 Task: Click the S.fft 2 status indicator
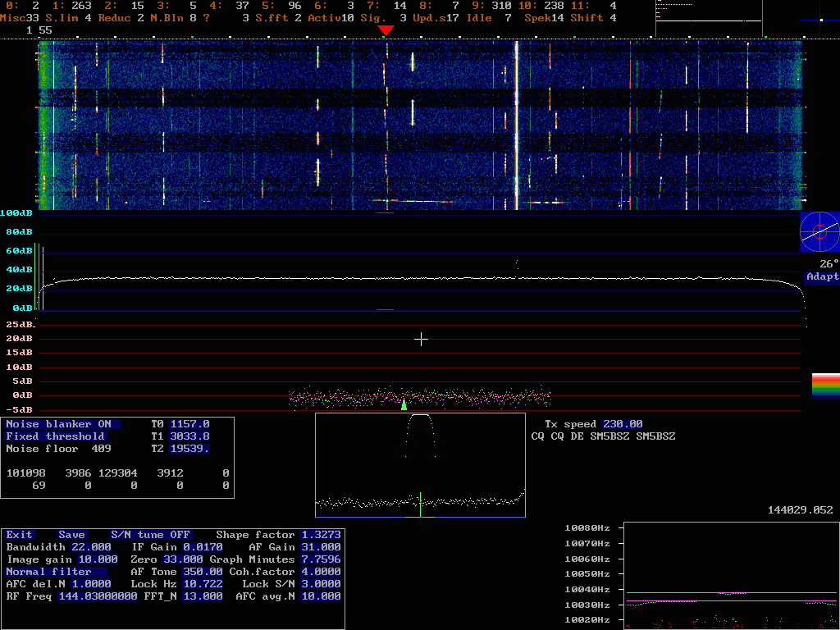tap(279, 18)
